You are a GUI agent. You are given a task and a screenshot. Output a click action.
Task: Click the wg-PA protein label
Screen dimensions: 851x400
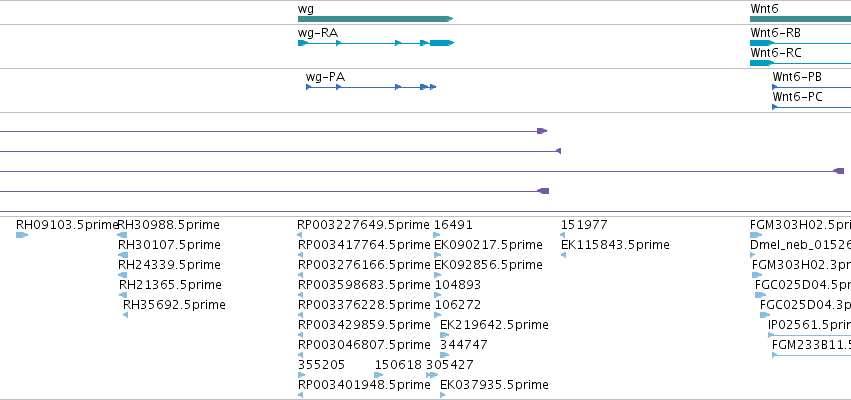pos(325,77)
